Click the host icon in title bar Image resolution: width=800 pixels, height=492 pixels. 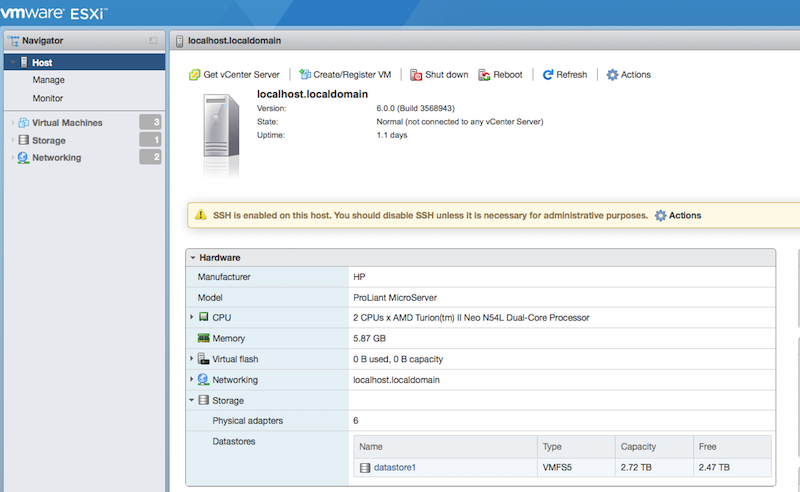pyautogui.click(x=179, y=41)
